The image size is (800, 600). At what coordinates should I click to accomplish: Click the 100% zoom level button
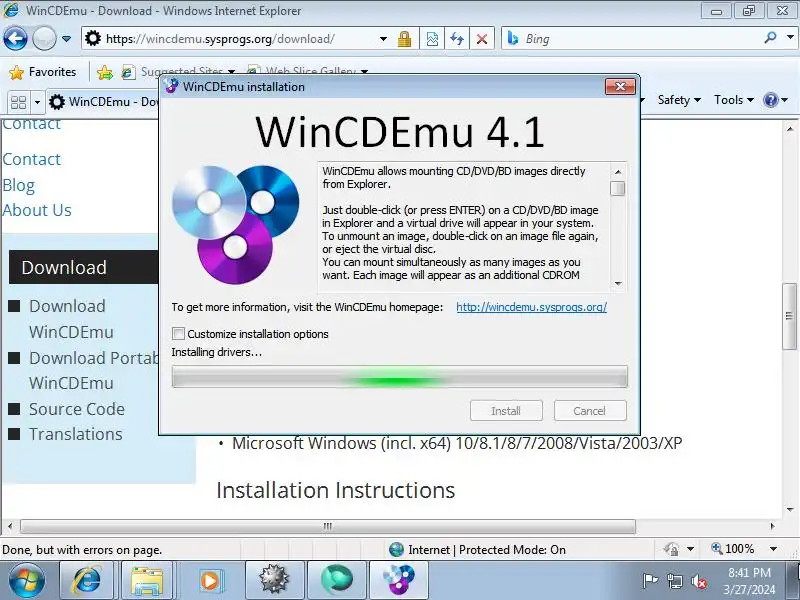[x=733, y=549]
